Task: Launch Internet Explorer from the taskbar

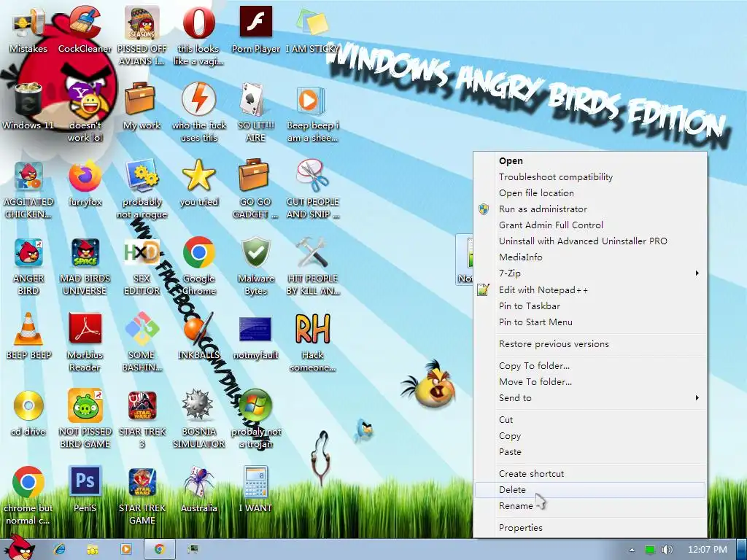Action: click(60, 550)
